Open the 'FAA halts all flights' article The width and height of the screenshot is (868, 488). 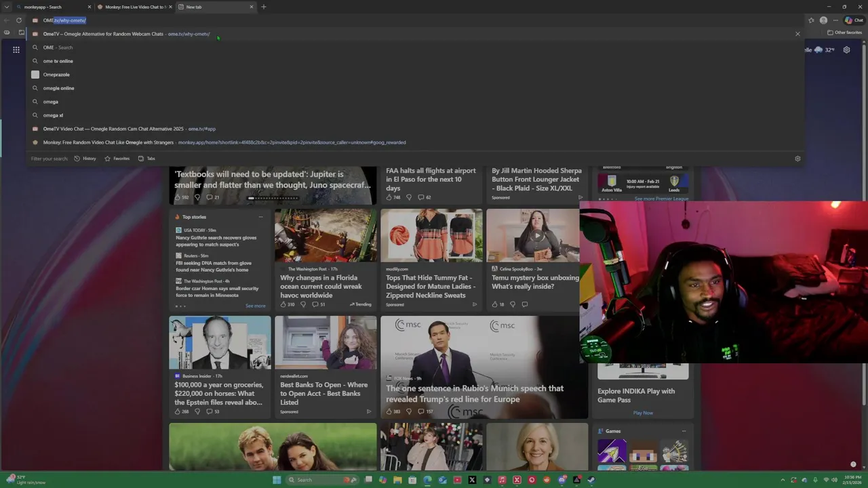(431, 180)
